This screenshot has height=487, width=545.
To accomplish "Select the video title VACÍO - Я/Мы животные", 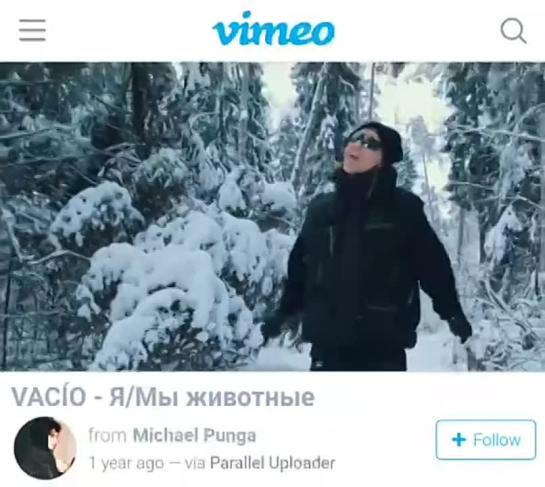I will (x=163, y=397).
